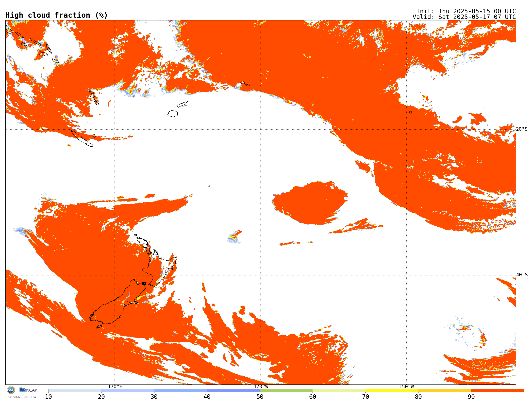Click the 'High cloud fraction (%)' title
The image size is (532, 400).
click(x=57, y=15)
